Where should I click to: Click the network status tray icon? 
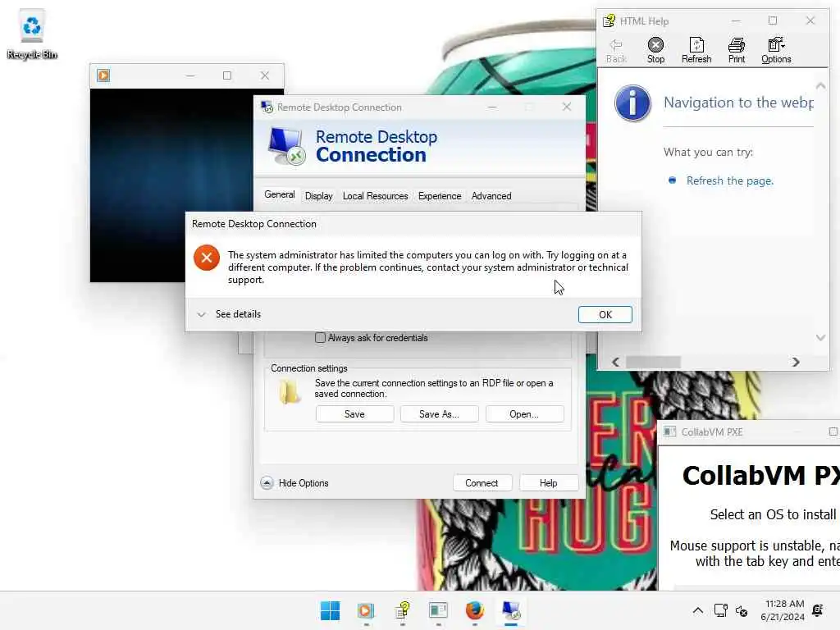tap(720, 610)
